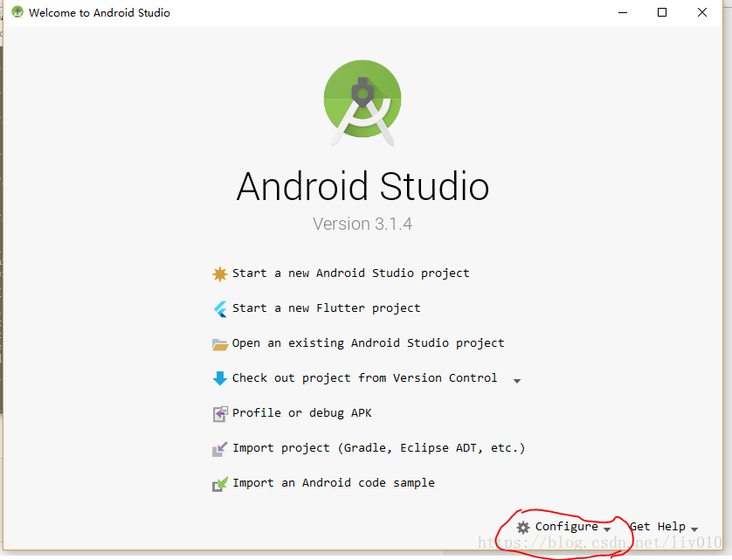Click the large Android Studio compass logo
The image size is (732, 560).
363,102
